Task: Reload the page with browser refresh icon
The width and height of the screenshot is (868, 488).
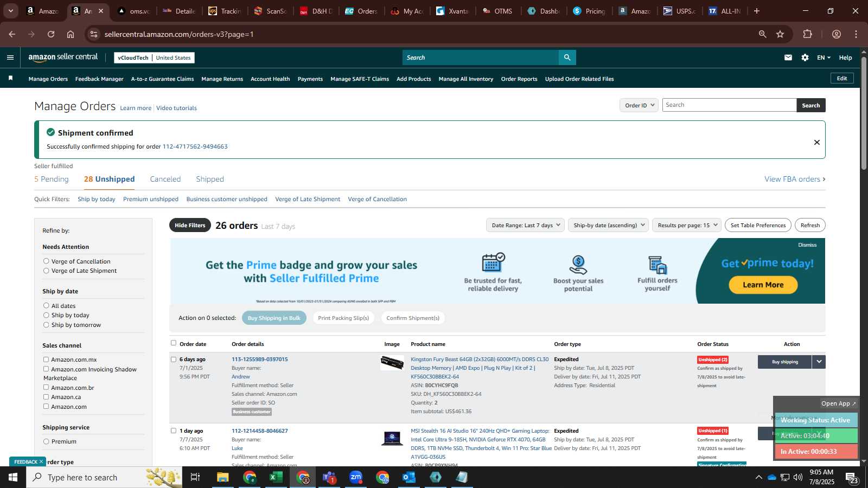Action: [x=51, y=34]
